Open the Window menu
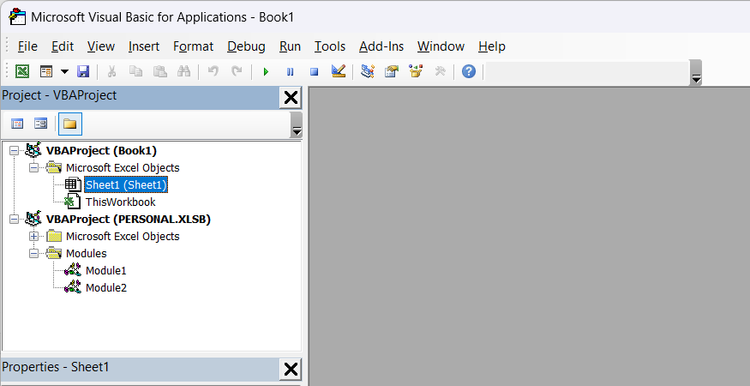The height and width of the screenshot is (386, 750). [441, 46]
